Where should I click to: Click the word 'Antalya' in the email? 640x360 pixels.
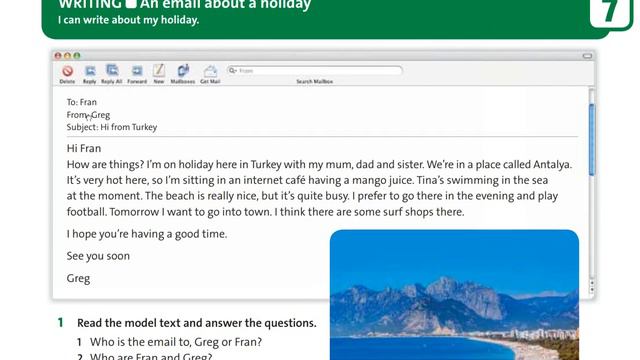(551, 164)
